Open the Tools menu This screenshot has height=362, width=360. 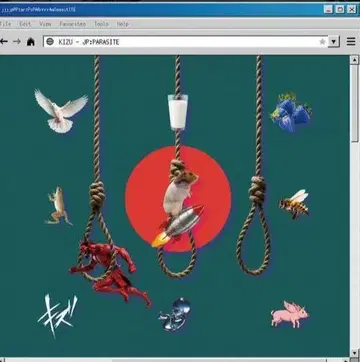point(101,24)
